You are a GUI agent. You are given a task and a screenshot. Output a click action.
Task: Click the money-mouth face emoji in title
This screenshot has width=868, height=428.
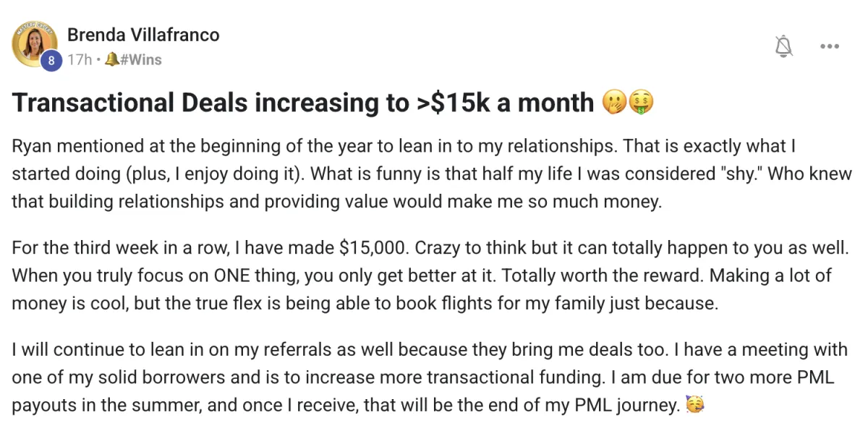642,103
